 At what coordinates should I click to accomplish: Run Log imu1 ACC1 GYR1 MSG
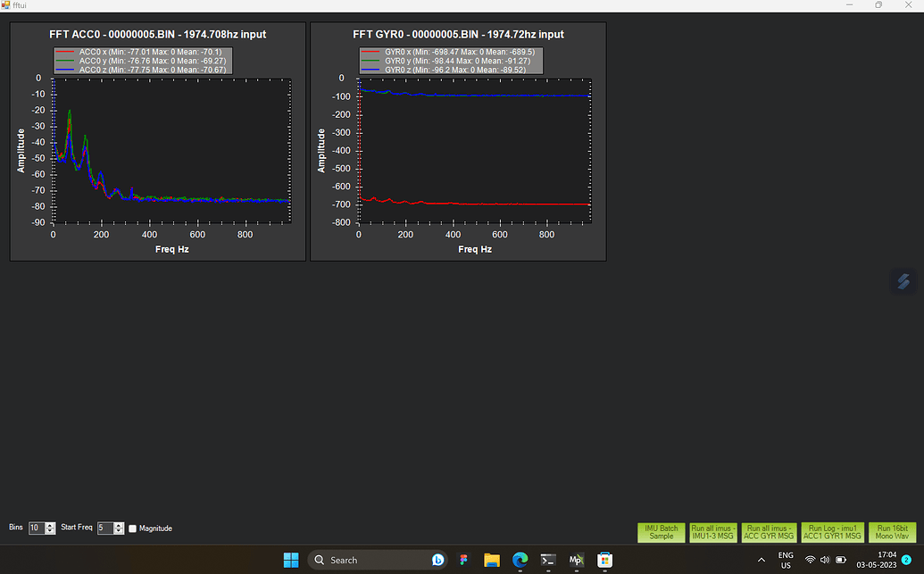click(x=832, y=532)
